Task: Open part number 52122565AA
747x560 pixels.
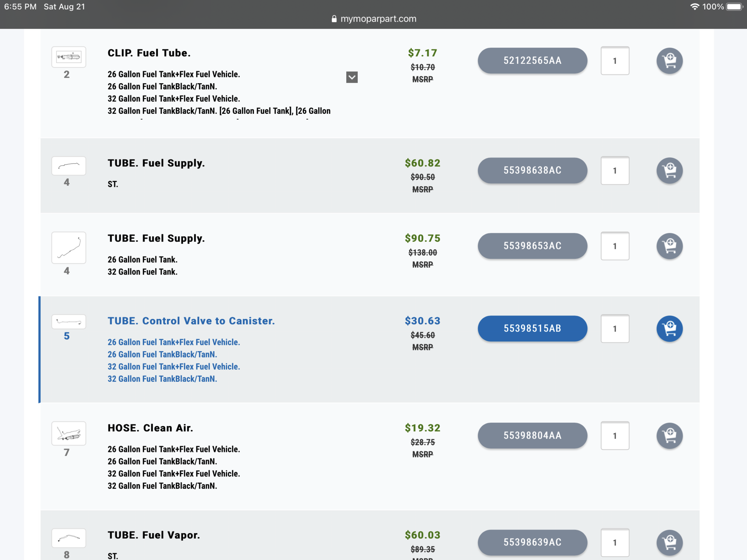Action: coord(532,60)
